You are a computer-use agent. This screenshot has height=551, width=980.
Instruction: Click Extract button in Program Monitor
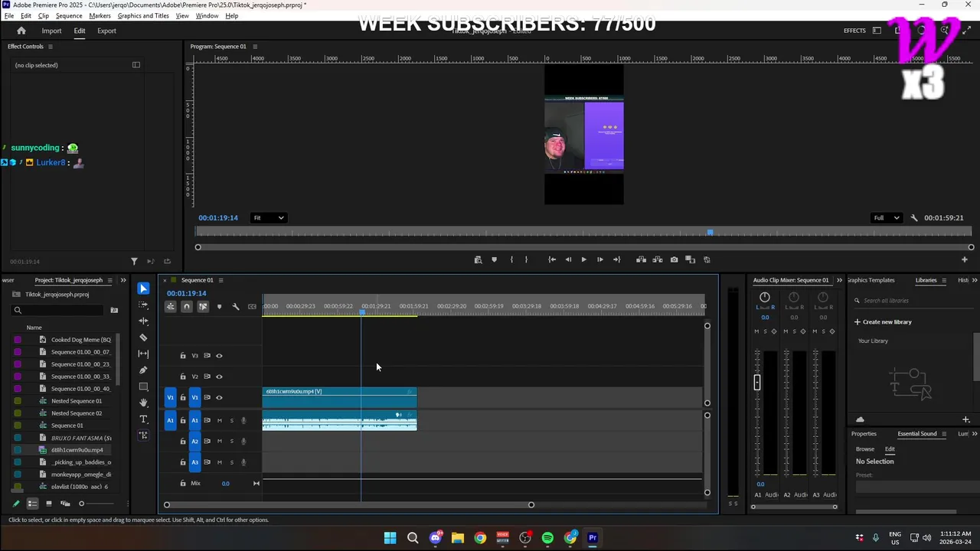[657, 259]
